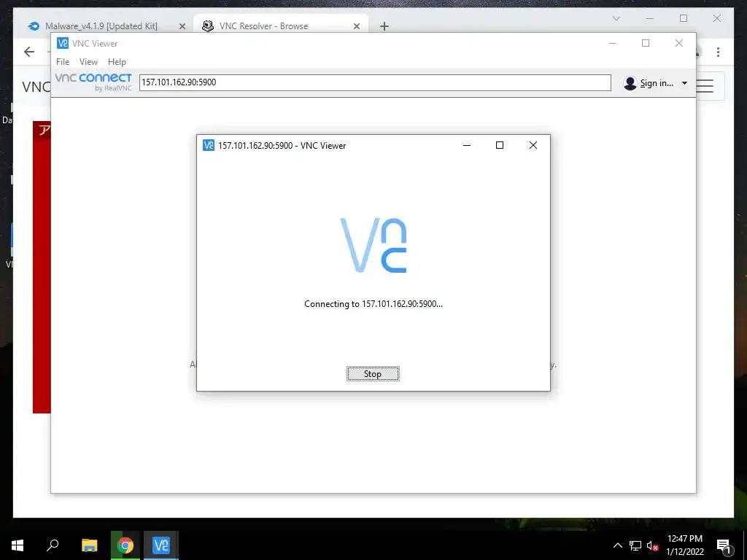This screenshot has width=747, height=560.
Task: Open the Windows Start menu
Action: click(18, 545)
